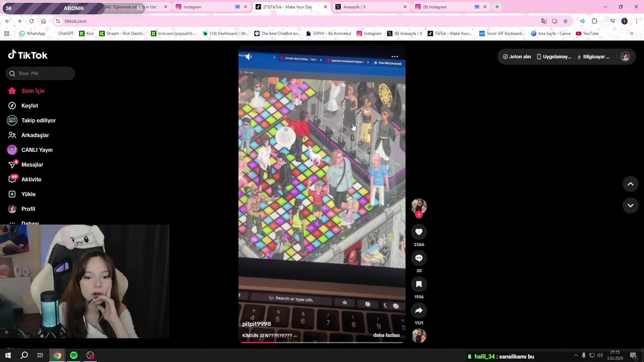Click the search field containing flour 796
644x362 pixels.
[40, 73]
